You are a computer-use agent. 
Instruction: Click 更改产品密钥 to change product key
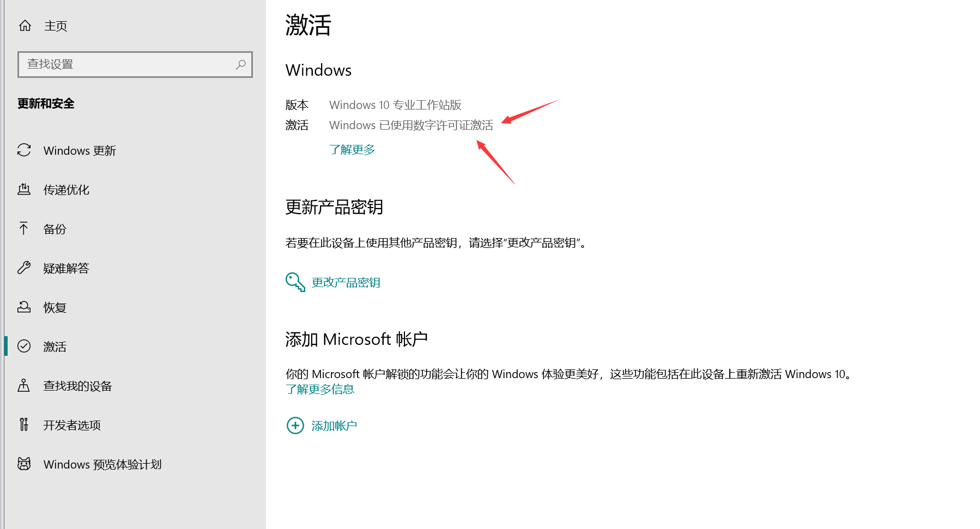pyautogui.click(x=346, y=282)
